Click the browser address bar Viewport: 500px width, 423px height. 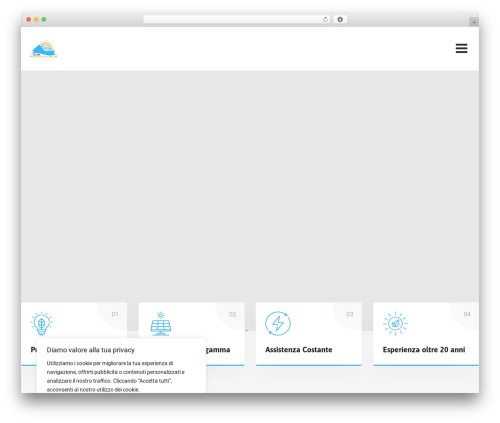coord(237,19)
